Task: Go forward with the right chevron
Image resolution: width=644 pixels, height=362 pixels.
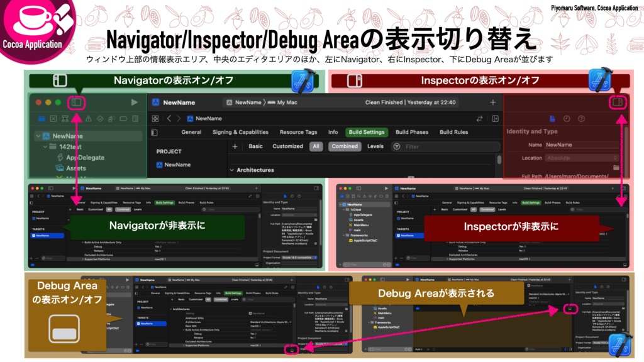Action: (x=178, y=119)
